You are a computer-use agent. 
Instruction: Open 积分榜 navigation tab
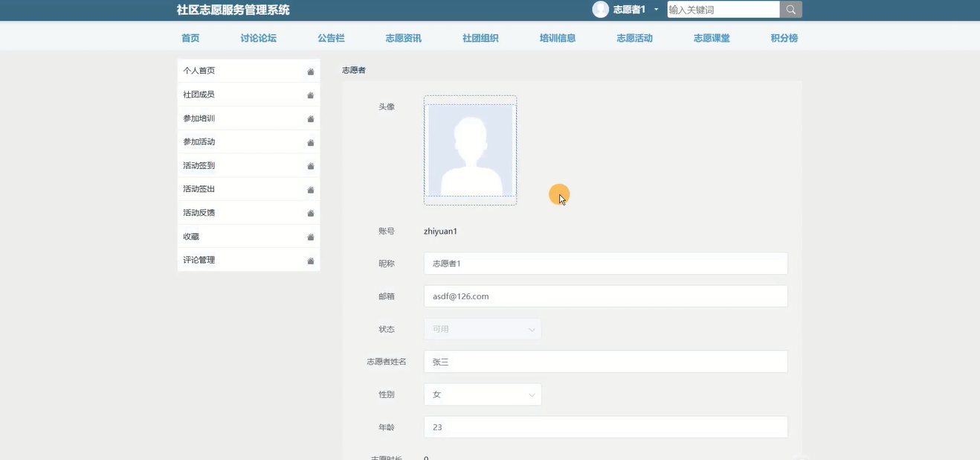pyautogui.click(x=784, y=38)
